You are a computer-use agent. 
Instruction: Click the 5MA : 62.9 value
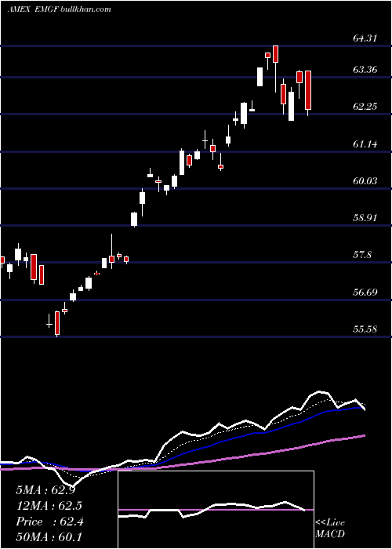45,490
